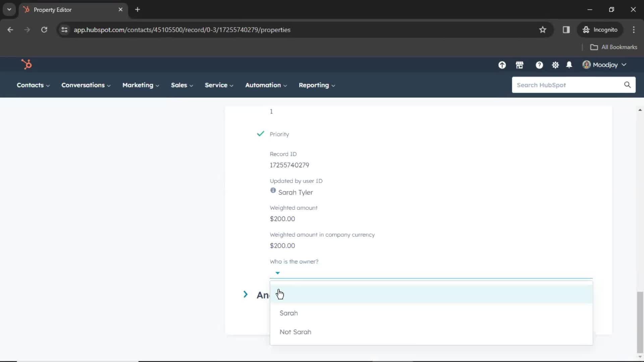This screenshot has height=362, width=644.
Task: Click the Record ID value field
Action: 289,165
